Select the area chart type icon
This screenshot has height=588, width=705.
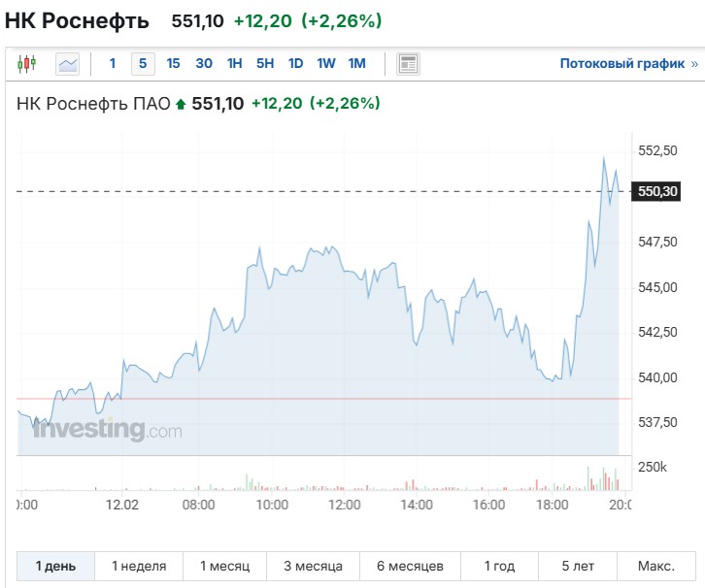tap(68, 64)
